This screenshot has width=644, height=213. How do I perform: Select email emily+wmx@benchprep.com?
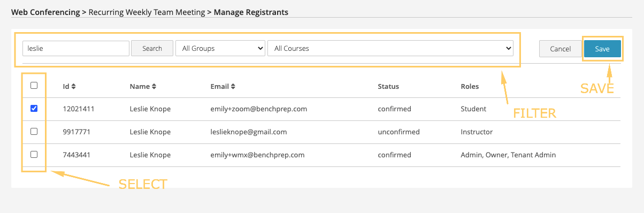tap(258, 155)
